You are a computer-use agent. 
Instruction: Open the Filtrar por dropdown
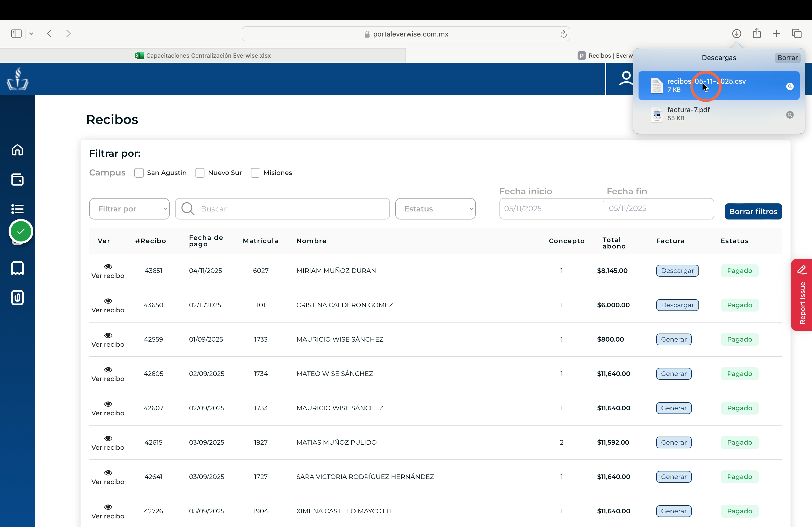(129, 208)
